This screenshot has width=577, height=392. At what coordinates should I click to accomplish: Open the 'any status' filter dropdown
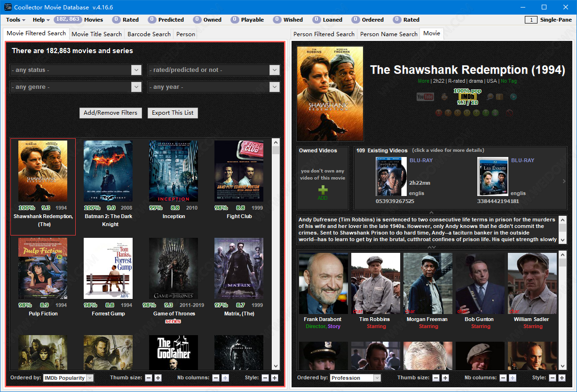click(75, 70)
